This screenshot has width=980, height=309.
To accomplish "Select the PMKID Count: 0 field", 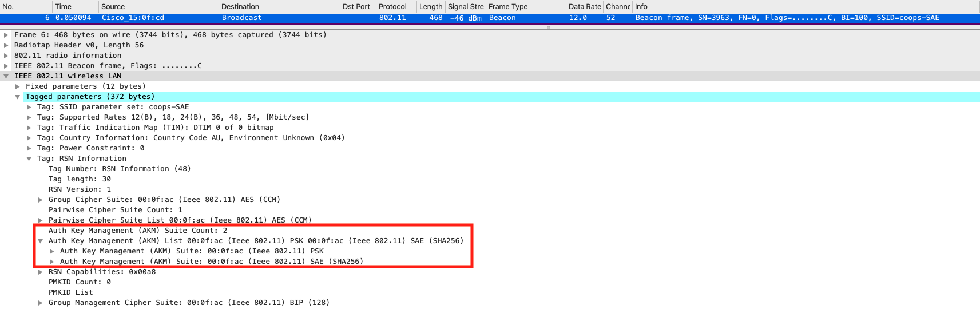I will [80, 282].
